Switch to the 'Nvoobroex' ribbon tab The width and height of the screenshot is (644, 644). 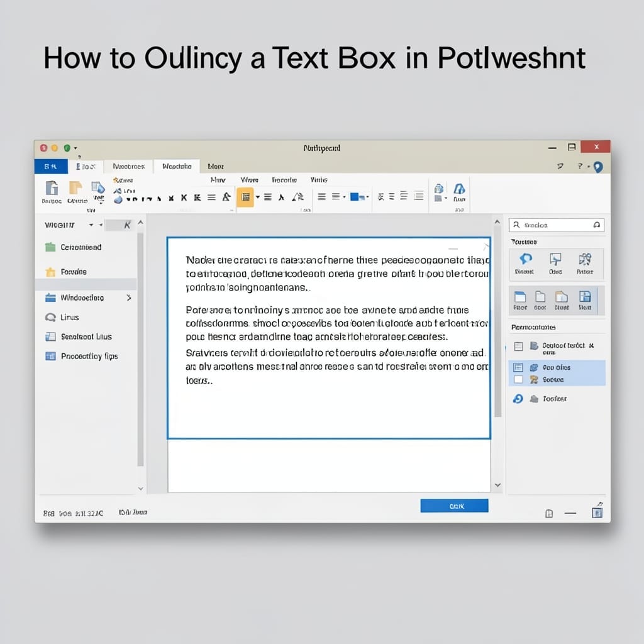[128, 166]
